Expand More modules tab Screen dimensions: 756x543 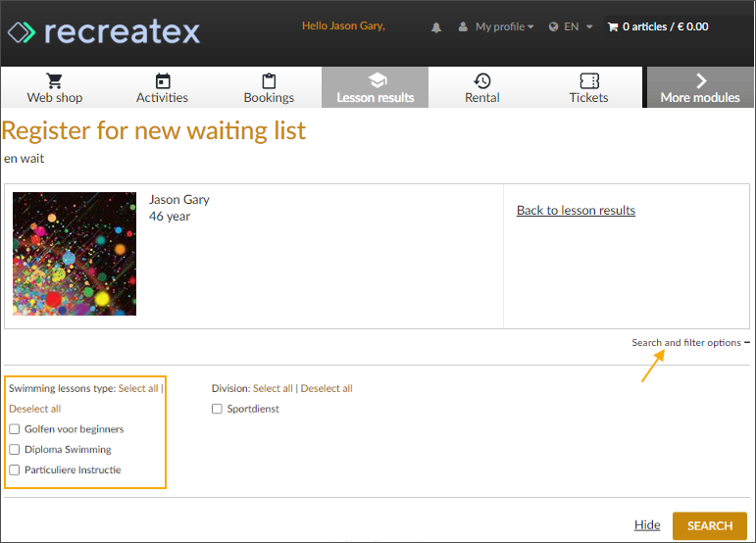tap(700, 87)
